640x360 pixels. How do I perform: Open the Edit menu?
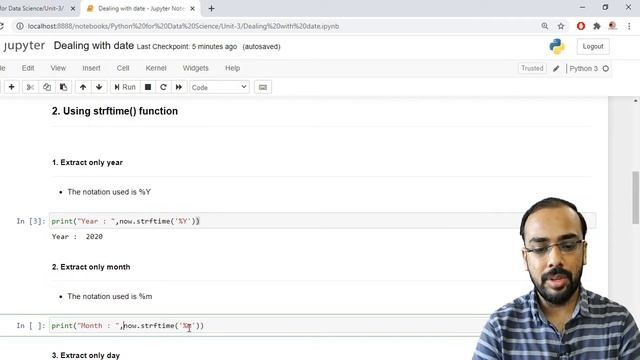28,68
